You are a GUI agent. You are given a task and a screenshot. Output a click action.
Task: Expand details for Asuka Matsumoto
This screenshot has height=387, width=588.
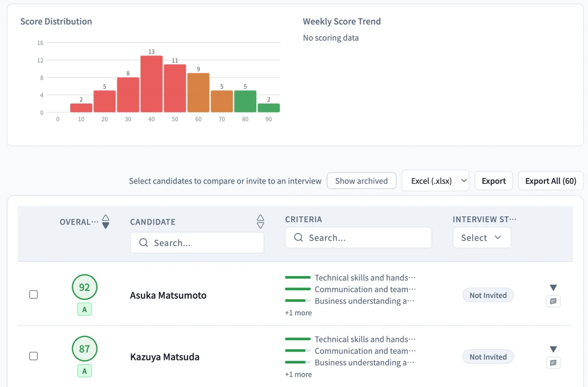tap(553, 287)
